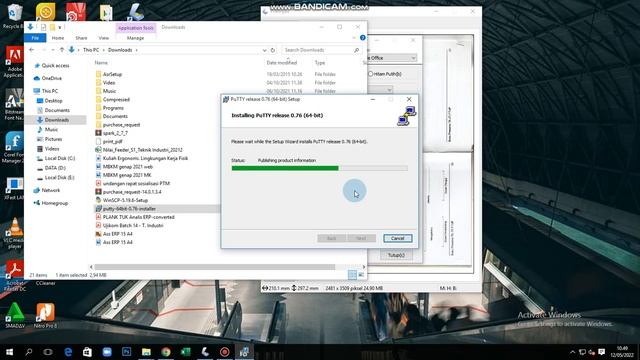Image resolution: width=640 pixels, height=360 pixels.
Task: Open taskbar search magnifier
Action: (29, 352)
